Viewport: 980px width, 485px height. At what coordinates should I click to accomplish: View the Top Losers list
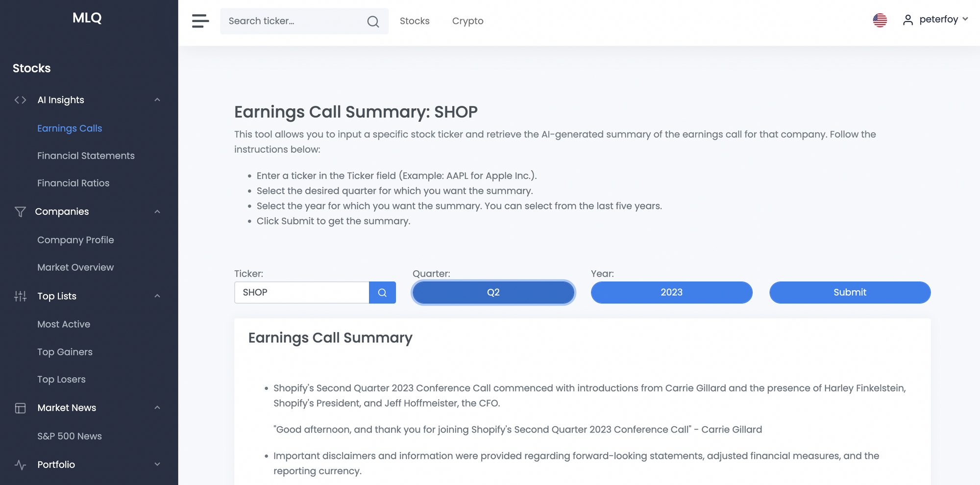pyautogui.click(x=61, y=380)
